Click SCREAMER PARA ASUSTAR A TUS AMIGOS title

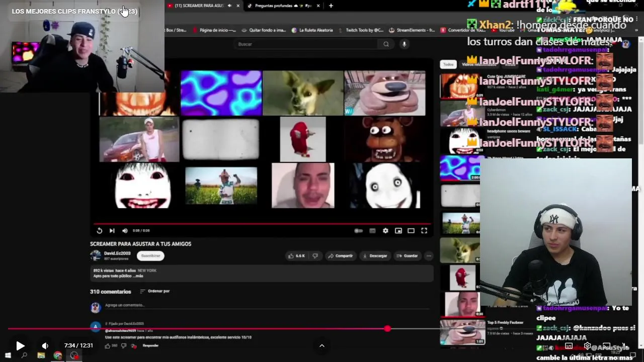tap(140, 244)
